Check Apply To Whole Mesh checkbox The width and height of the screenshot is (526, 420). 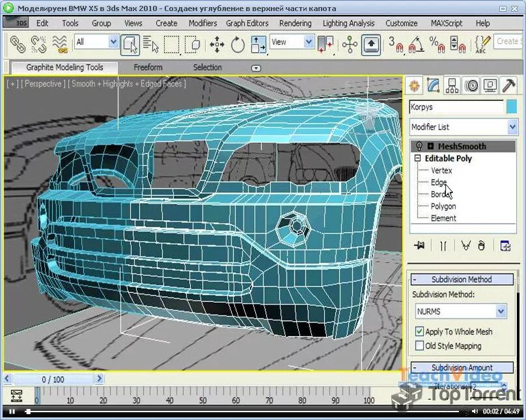(x=419, y=331)
